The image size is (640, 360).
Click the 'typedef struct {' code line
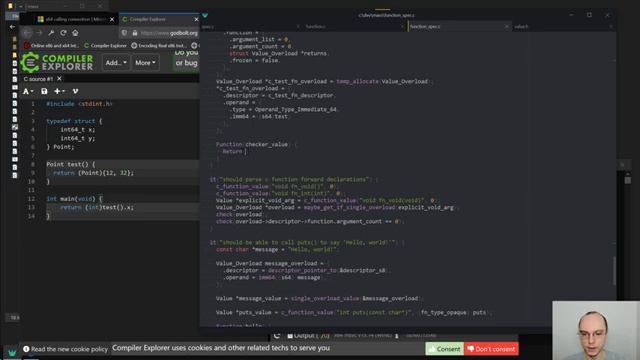(74, 121)
